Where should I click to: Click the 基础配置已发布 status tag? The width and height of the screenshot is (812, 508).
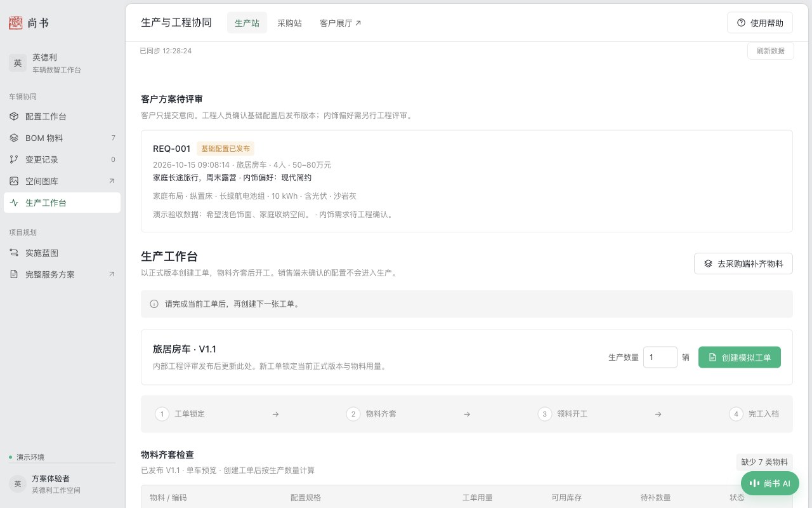(226, 149)
